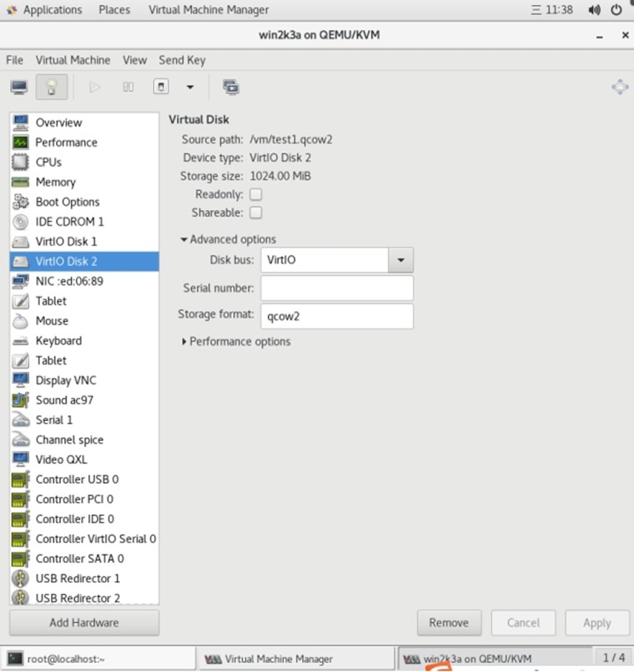Select NIC :ed:06:89 device

(x=84, y=281)
